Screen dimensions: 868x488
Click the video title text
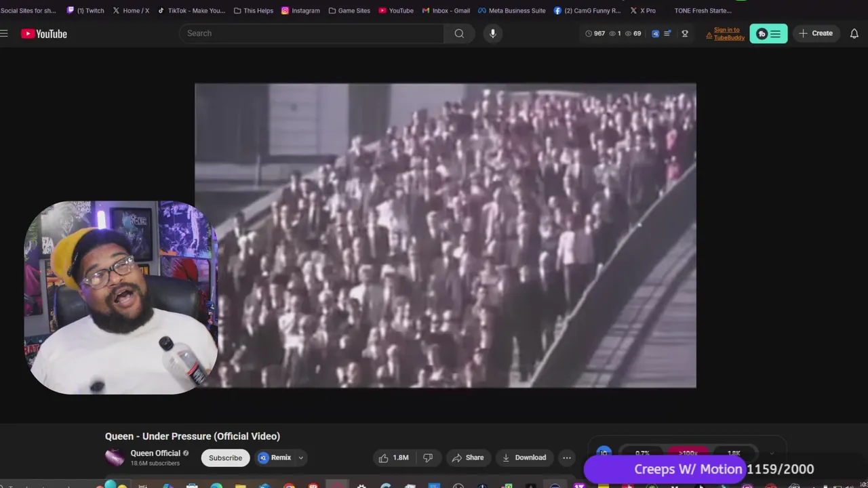click(193, 436)
